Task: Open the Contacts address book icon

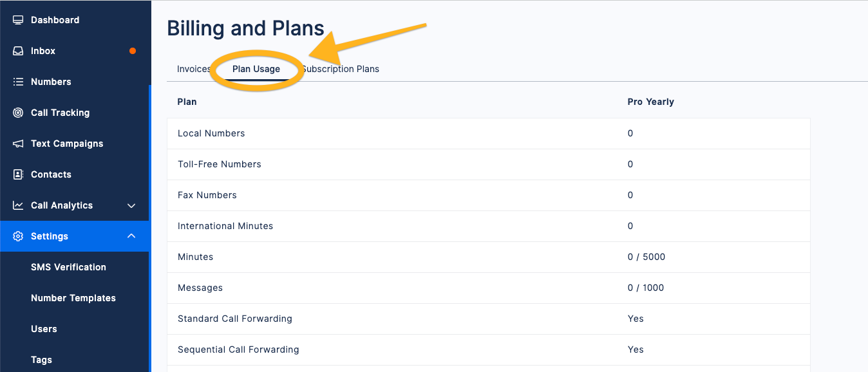Action: (x=18, y=174)
